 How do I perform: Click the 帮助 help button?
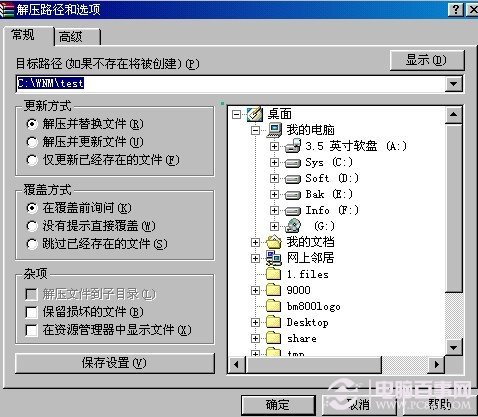439,405
